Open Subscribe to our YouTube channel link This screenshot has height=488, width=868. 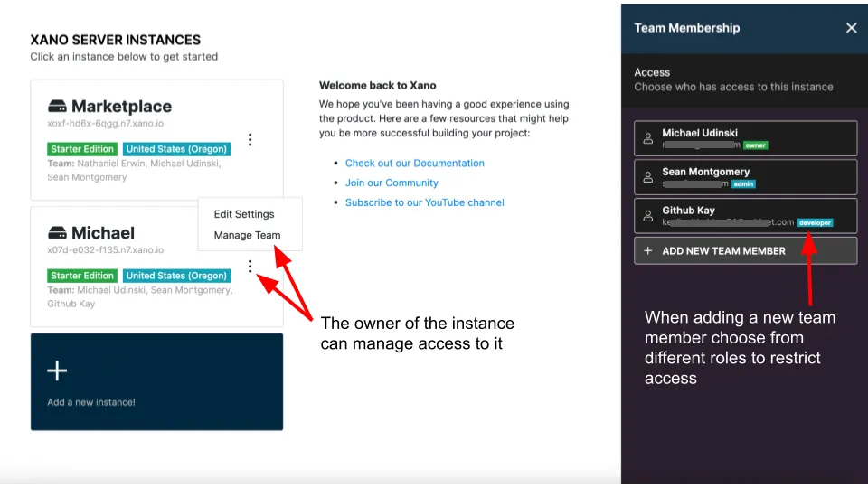(425, 202)
